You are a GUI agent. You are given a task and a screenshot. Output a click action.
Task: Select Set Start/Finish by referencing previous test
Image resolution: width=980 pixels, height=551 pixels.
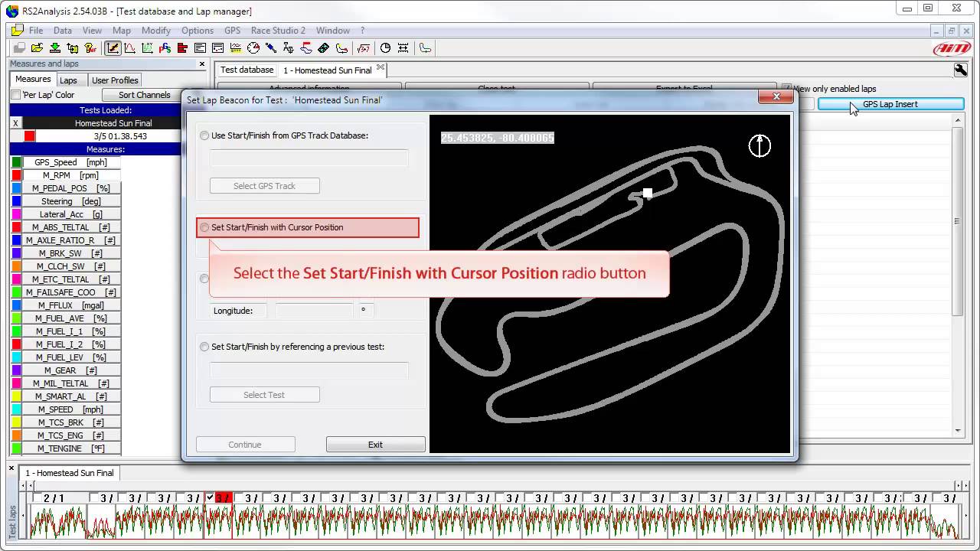pyautogui.click(x=204, y=347)
